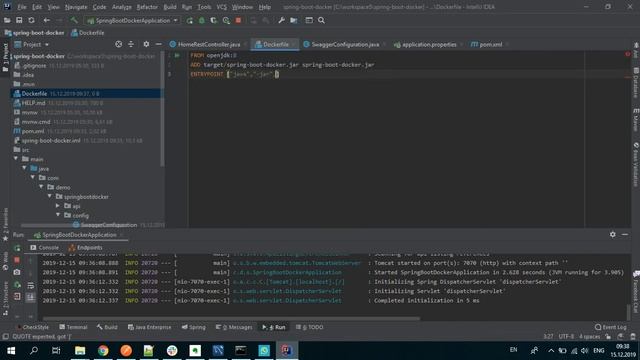The width and height of the screenshot is (640, 360).
Task: Click the Search Everywhere magnifier icon
Action: click(321, 20)
